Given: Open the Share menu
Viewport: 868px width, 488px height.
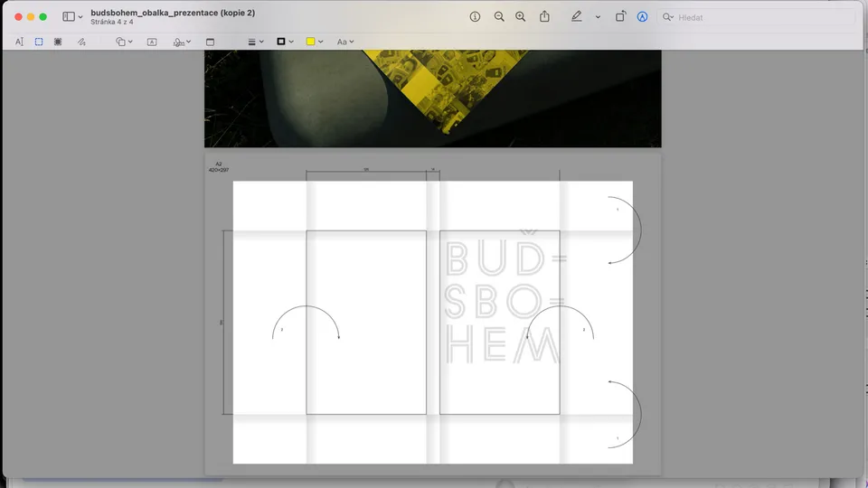Looking at the screenshot, I should (x=544, y=17).
